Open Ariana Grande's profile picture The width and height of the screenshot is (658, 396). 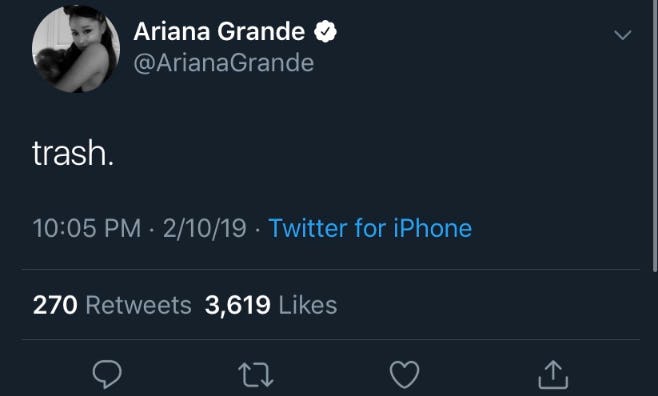pos(76,49)
